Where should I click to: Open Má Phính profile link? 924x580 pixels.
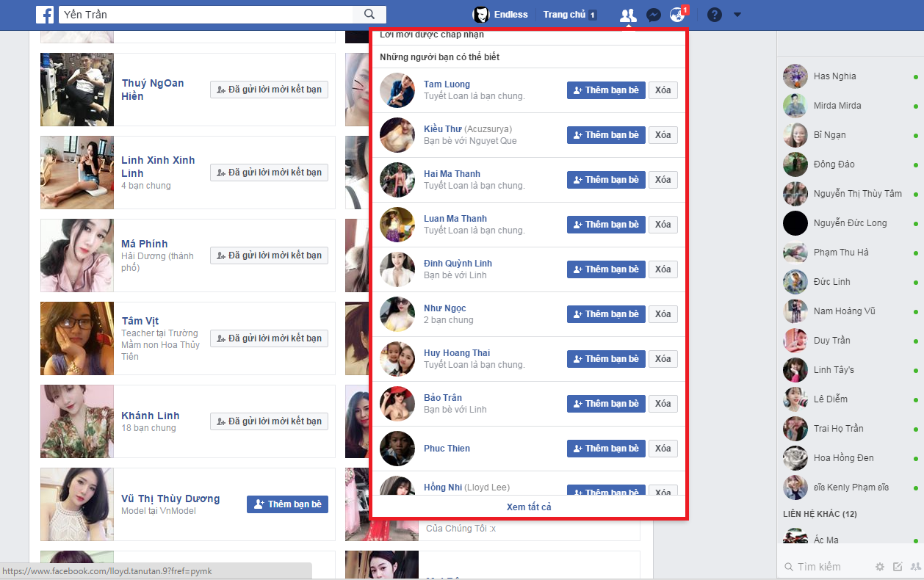click(145, 244)
